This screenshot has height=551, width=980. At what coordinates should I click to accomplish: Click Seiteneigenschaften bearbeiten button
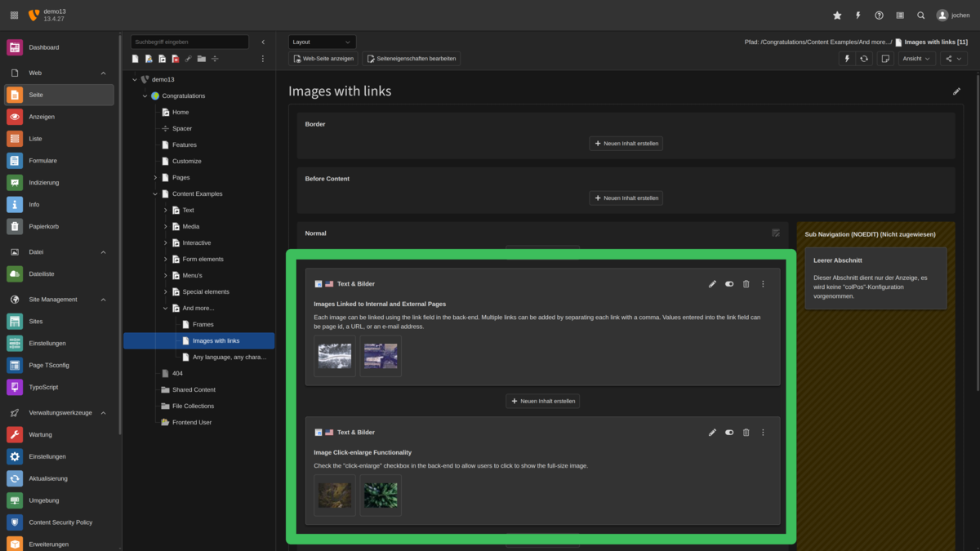point(411,59)
